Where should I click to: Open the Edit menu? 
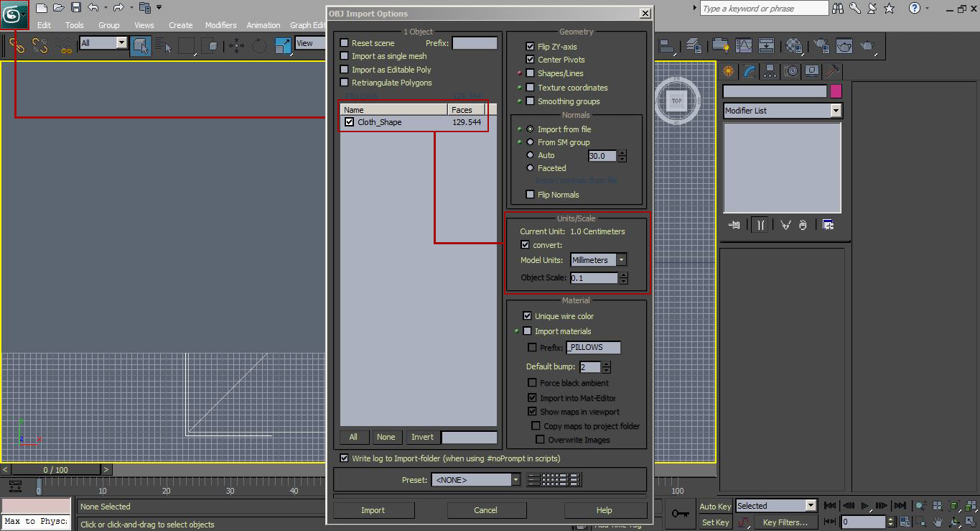point(44,25)
